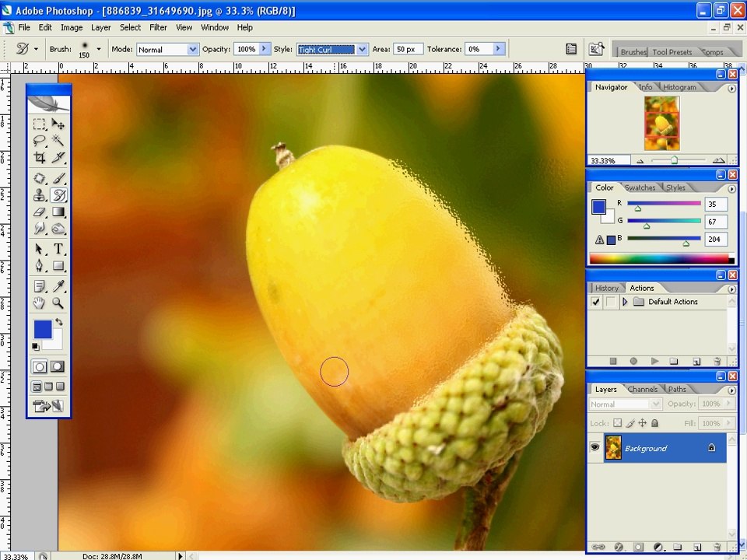Switch to the Channels tab
Screen dimensions: 747x560
[x=642, y=389]
